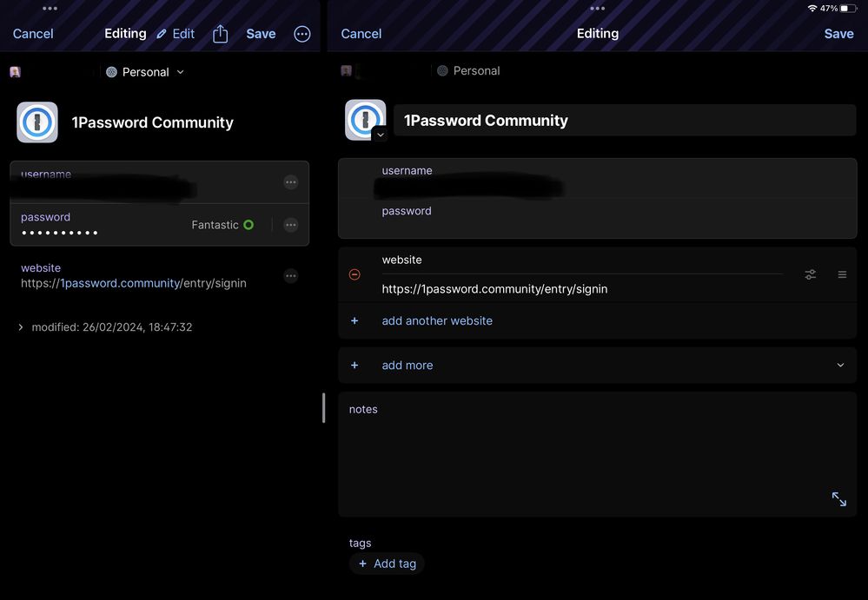The image size is (868, 600).
Task: Open the circled ellipsis menu in left header
Action: pos(302,34)
